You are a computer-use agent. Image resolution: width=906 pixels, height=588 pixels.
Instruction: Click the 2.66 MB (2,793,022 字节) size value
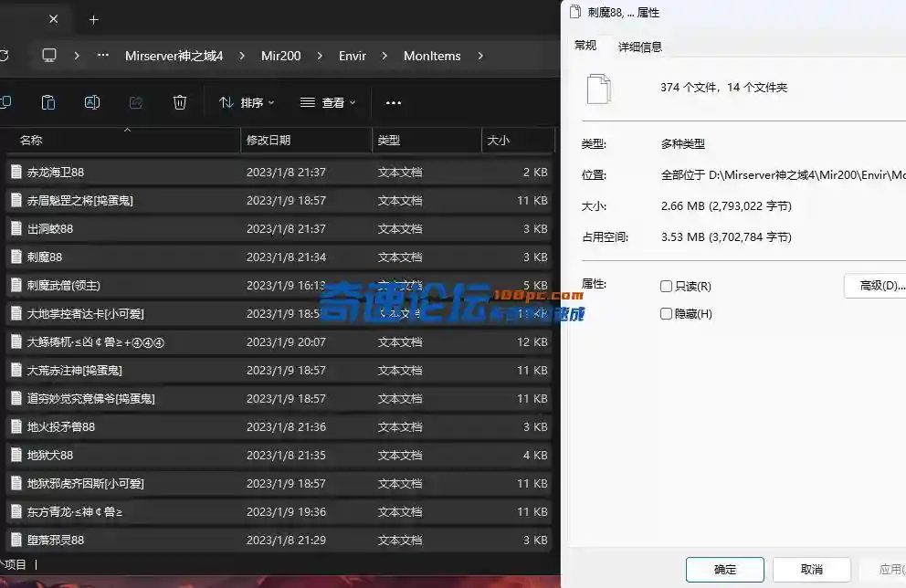726,205
